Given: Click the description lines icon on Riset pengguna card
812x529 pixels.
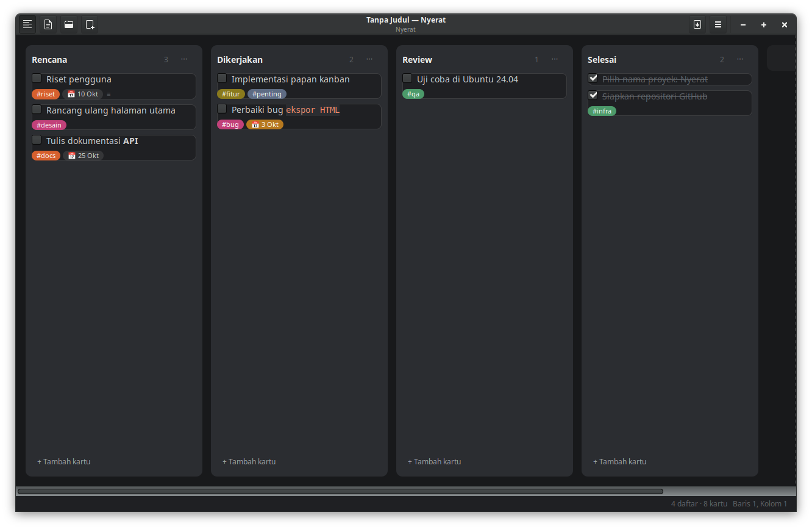Looking at the screenshot, I should tap(109, 94).
